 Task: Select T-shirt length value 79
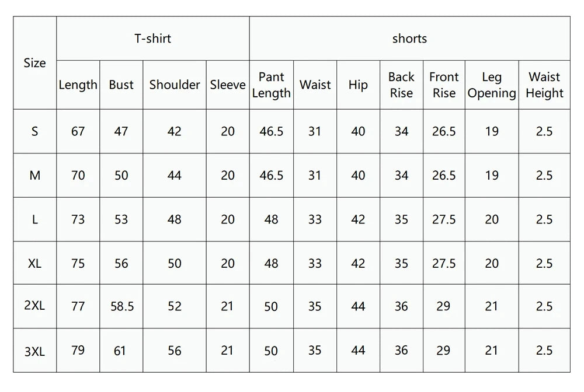point(78,350)
